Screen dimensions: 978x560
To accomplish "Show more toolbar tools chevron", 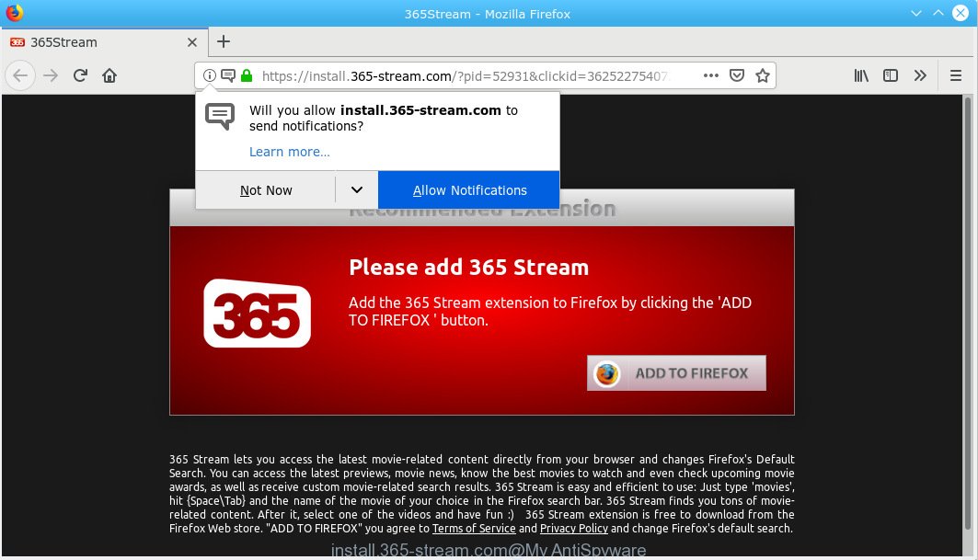I will tap(920, 75).
